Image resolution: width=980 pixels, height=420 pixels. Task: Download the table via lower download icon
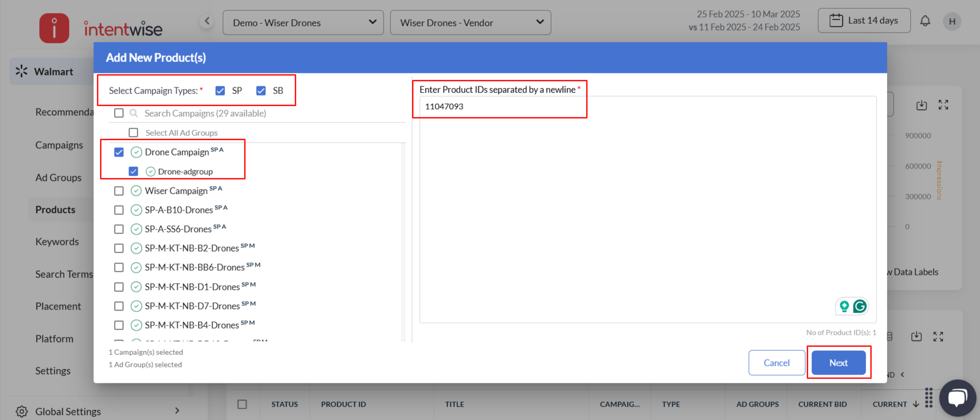[x=916, y=337]
